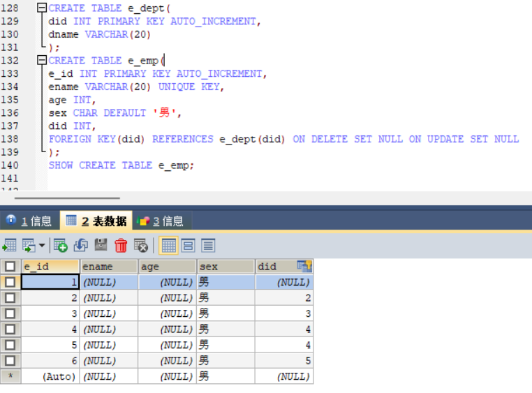Delete selected rows with the red trash icon
532x393 pixels.
coord(121,246)
